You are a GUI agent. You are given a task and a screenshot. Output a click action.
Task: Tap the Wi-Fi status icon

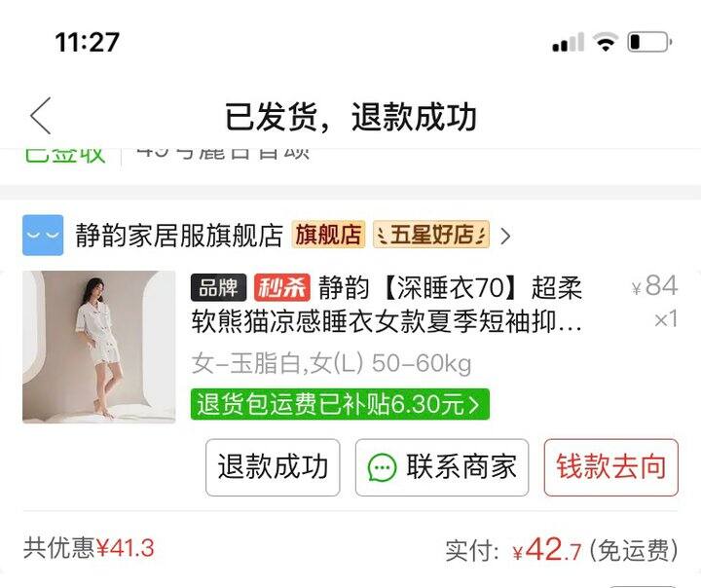606,42
